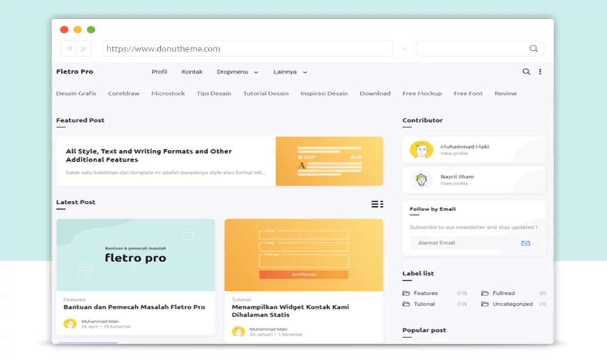Click the browser back arrow button
The width and height of the screenshot is (607, 364).
69,49
